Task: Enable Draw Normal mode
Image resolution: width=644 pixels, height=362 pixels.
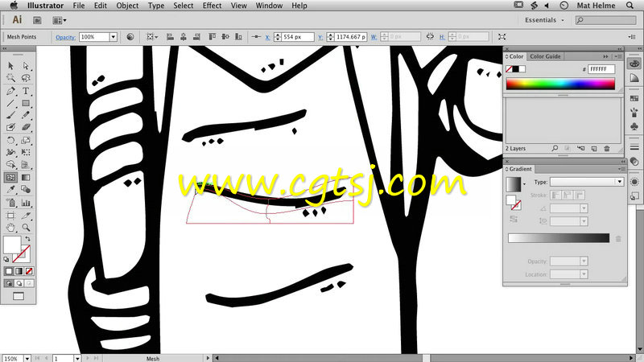Action: tap(9, 284)
